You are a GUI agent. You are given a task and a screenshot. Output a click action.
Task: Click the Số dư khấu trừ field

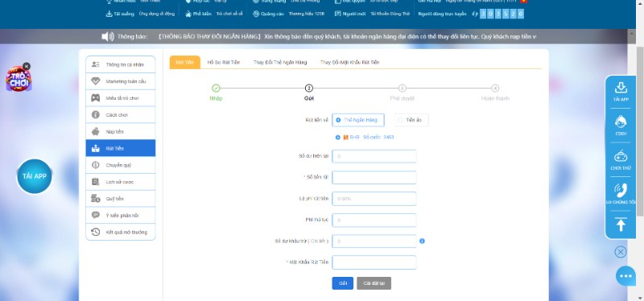pyautogui.click(x=374, y=241)
